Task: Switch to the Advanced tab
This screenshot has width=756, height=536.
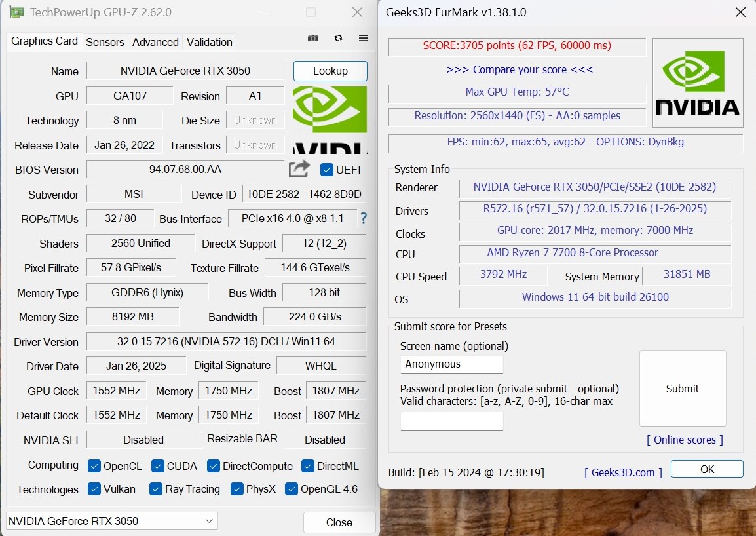Action: tap(155, 42)
